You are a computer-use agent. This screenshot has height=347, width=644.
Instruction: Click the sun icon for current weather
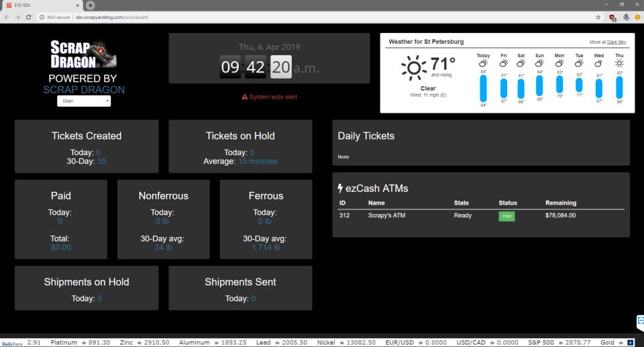414,68
